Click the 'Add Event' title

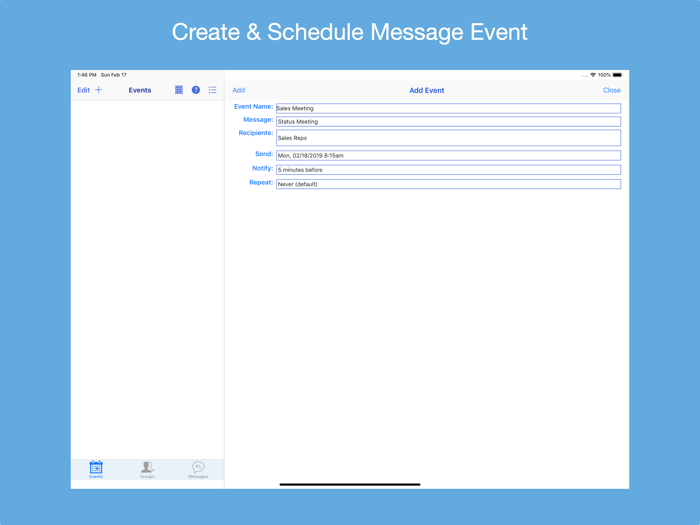[x=427, y=90]
